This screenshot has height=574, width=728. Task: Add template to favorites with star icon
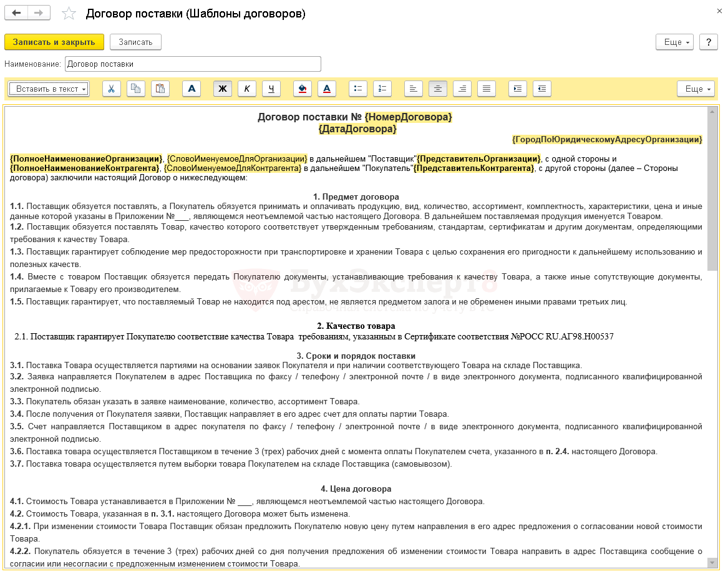click(69, 14)
